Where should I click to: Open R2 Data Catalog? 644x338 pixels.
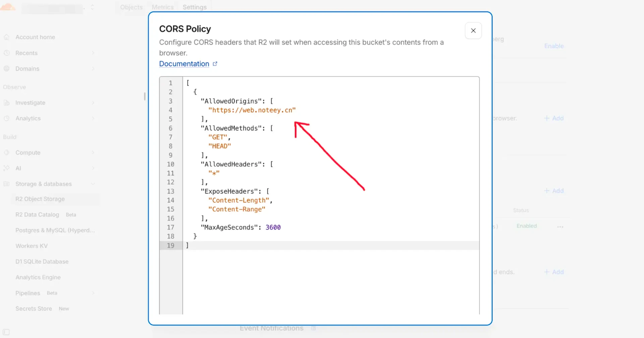click(37, 215)
